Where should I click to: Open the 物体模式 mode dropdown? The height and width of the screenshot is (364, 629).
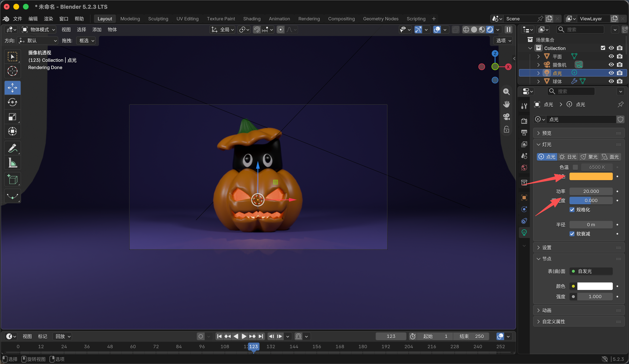click(x=38, y=30)
